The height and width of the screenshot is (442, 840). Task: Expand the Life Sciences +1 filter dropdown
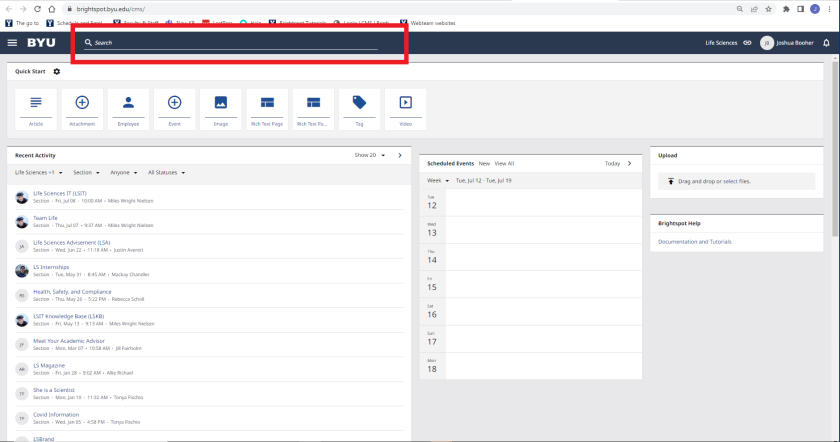[x=40, y=172]
